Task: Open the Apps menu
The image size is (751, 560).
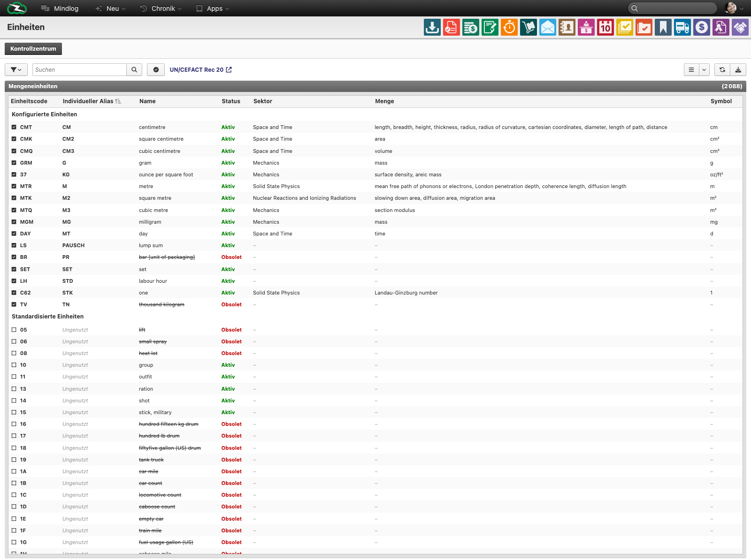Action: coord(213,8)
